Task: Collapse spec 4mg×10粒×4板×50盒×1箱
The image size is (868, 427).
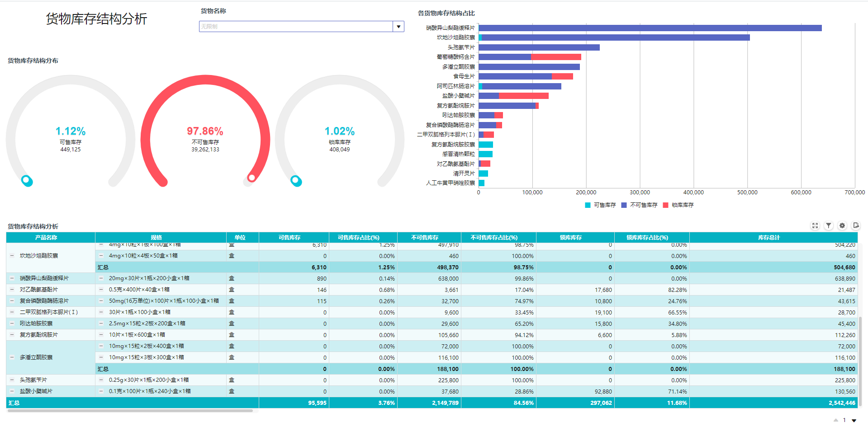Action: coord(101,256)
